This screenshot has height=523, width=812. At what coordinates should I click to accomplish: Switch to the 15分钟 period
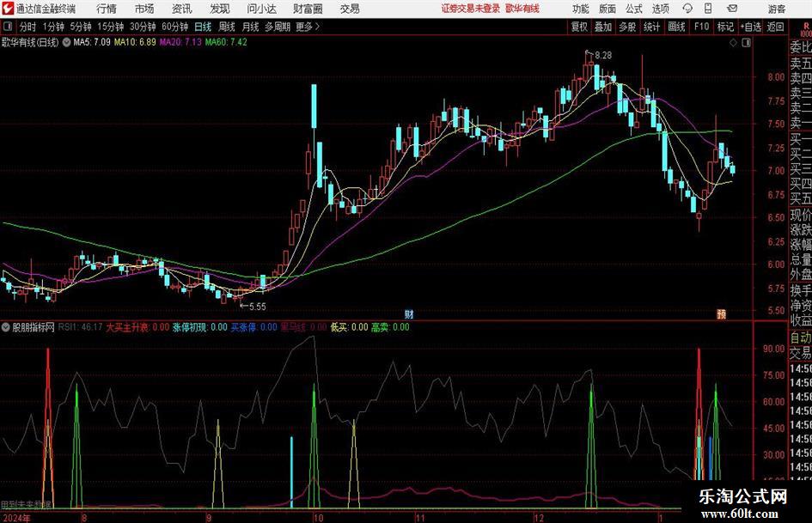pyautogui.click(x=110, y=27)
